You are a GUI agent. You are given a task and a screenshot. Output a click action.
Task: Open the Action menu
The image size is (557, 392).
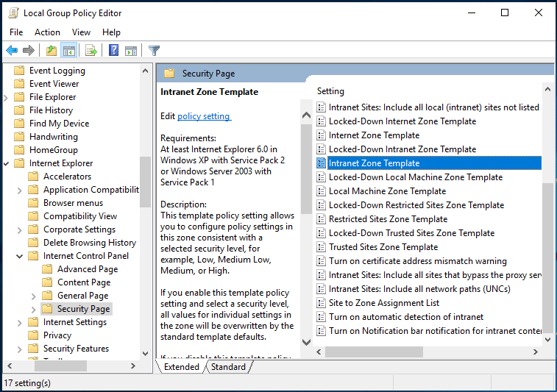[x=47, y=32]
